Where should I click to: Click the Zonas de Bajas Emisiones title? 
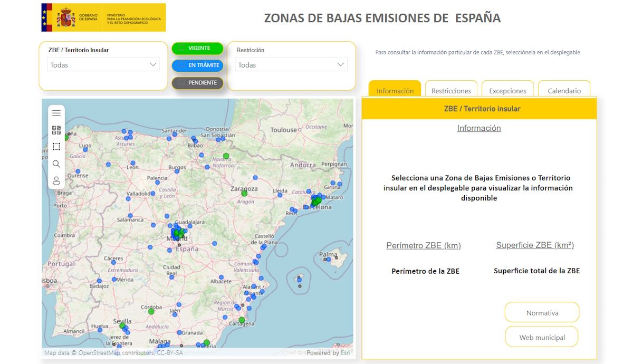click(x=382, y=18)
